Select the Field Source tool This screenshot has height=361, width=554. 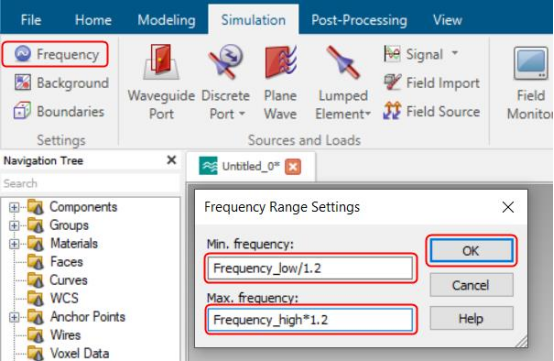(432, 111)
